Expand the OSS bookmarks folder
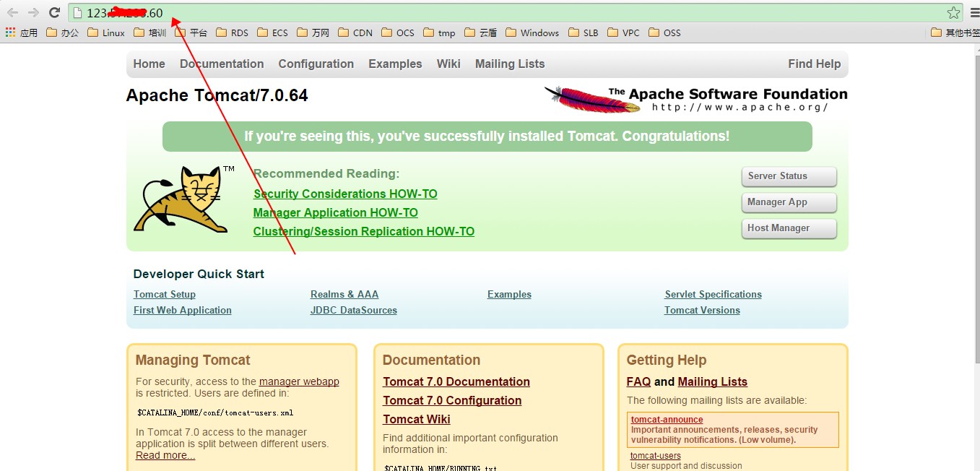The height and width of the screenshot is (471, 980). [664, 33]
